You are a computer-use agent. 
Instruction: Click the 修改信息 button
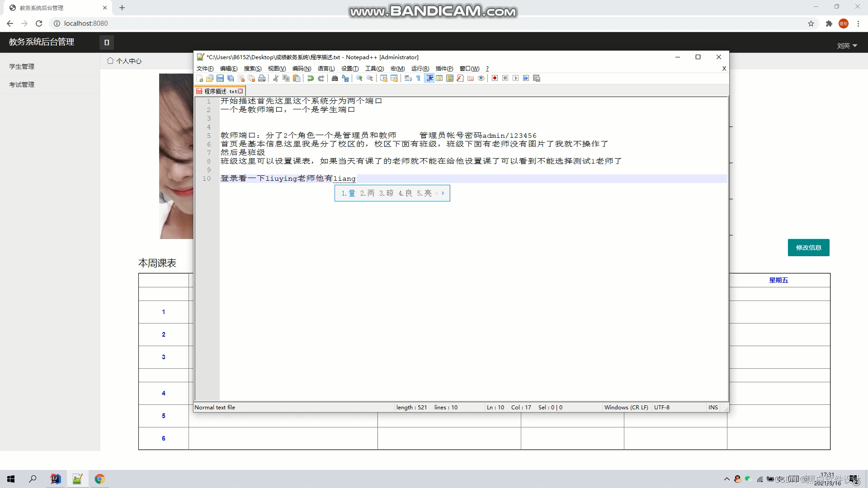(808, 248)
